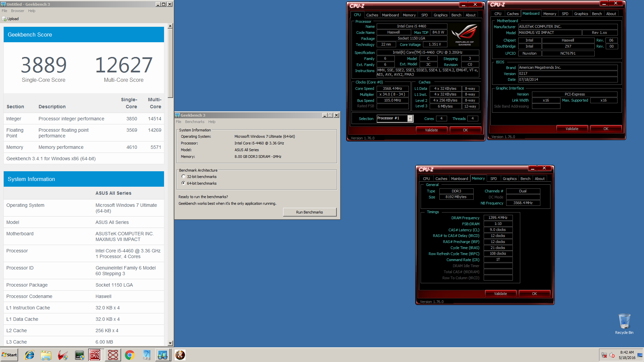The image size is (644, 362).
Task: Switch to Graphics tab in CPU-Z CPU window
Action: (440, 15)
